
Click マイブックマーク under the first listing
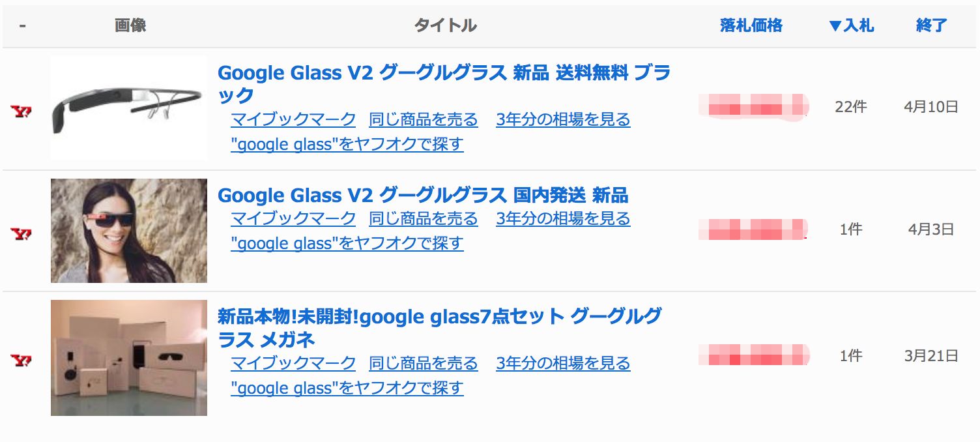(293, 120)
